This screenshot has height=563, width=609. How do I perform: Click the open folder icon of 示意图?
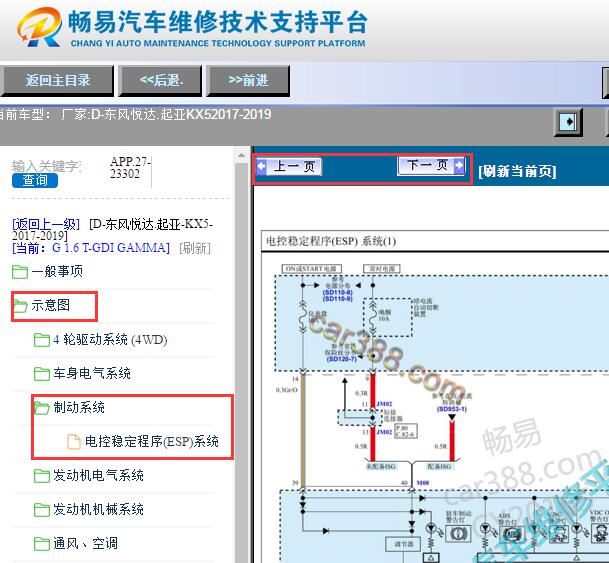(x=20, y=306)
